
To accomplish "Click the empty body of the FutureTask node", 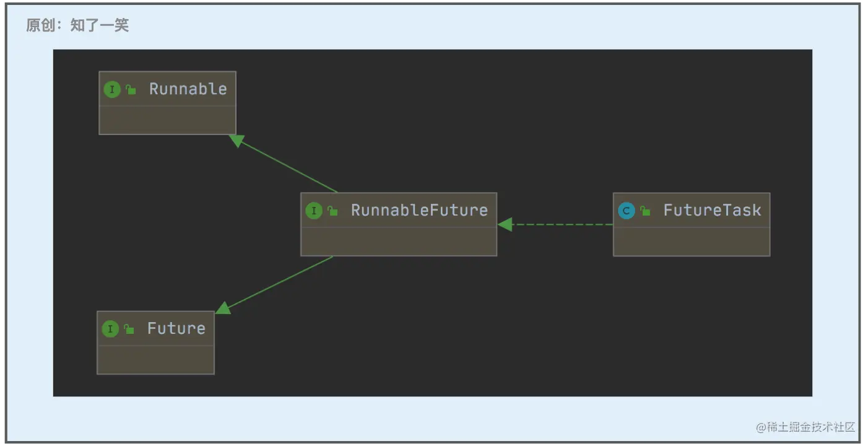I will pyautogui.click(x=692, y=241).
